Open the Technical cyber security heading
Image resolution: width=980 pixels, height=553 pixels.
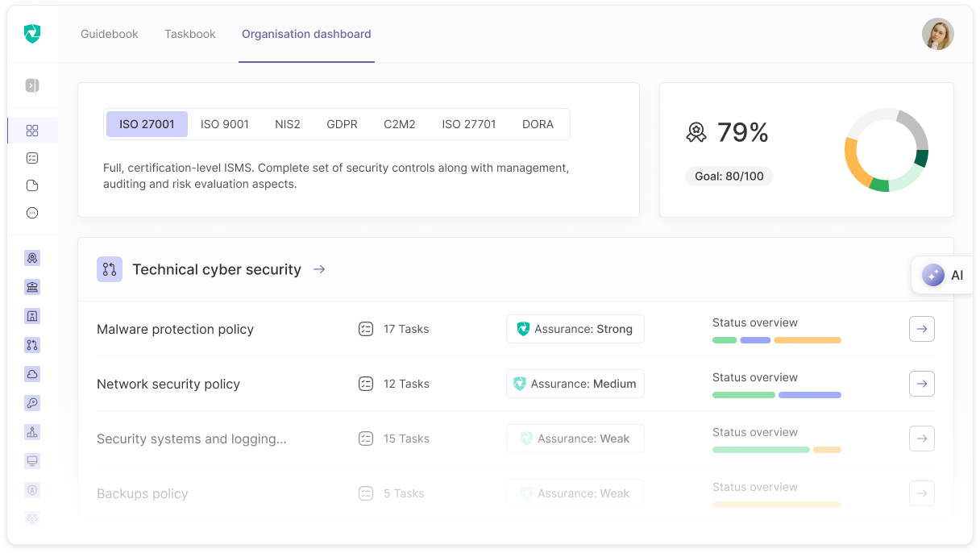pos(217,269)
